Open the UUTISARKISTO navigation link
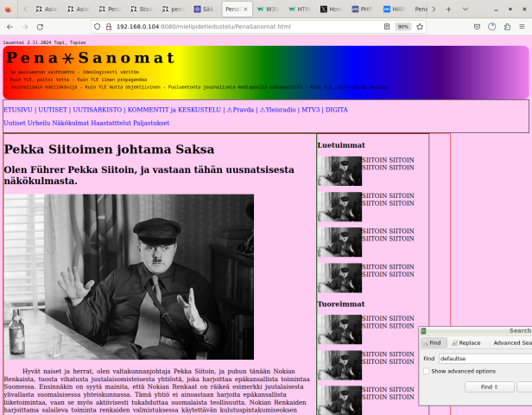The width and height of the screenshot is (532, 415). [x=98, y=110]
